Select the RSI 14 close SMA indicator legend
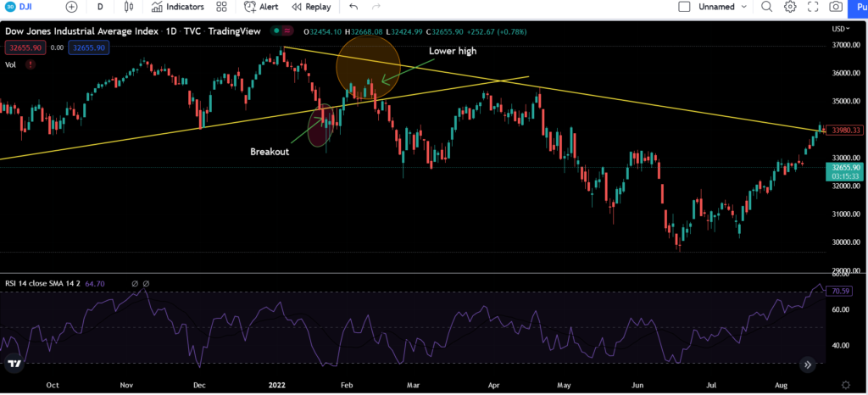Viewport: 868px width, 395px height. pos(42,283)
